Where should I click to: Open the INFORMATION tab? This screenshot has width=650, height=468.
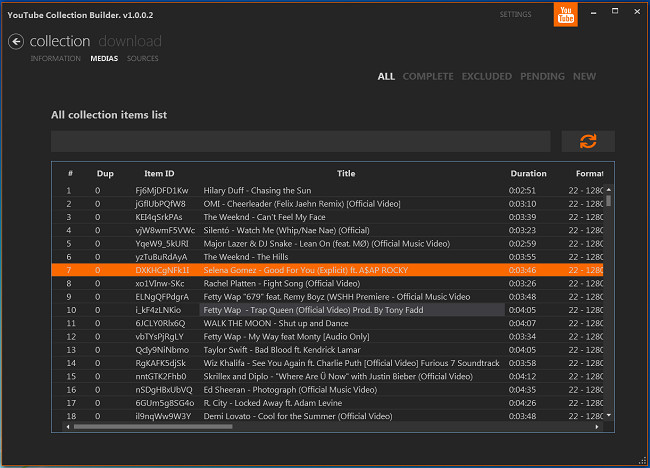56,58
